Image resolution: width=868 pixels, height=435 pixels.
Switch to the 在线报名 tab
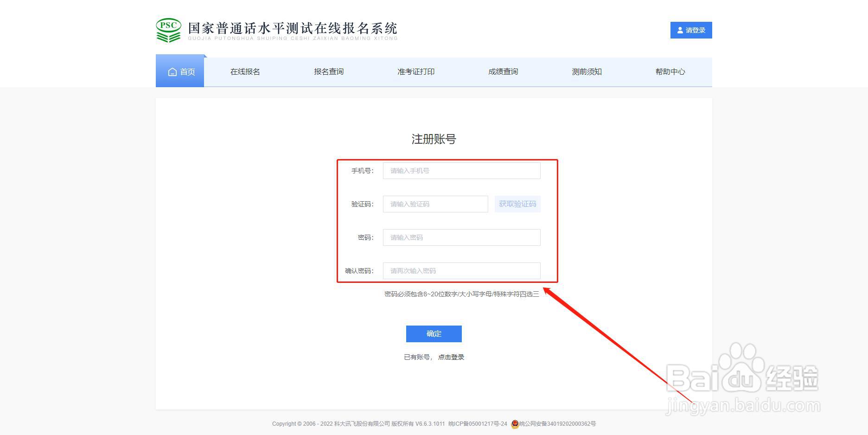(245, 71)
